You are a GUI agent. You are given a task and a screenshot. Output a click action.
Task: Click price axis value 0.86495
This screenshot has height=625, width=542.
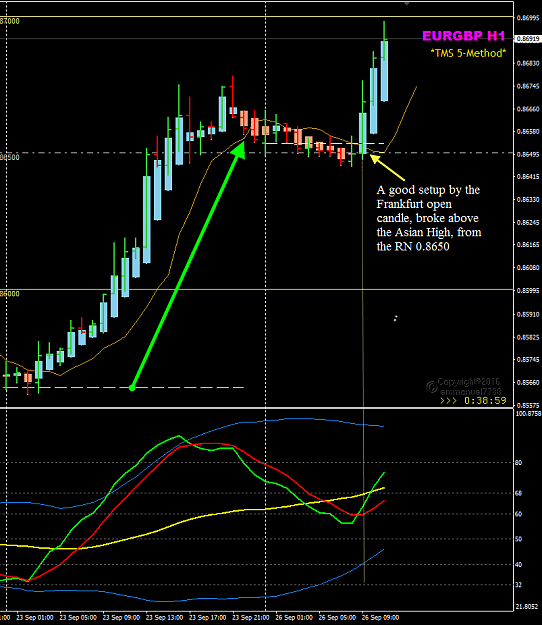[x=528, y=154]
